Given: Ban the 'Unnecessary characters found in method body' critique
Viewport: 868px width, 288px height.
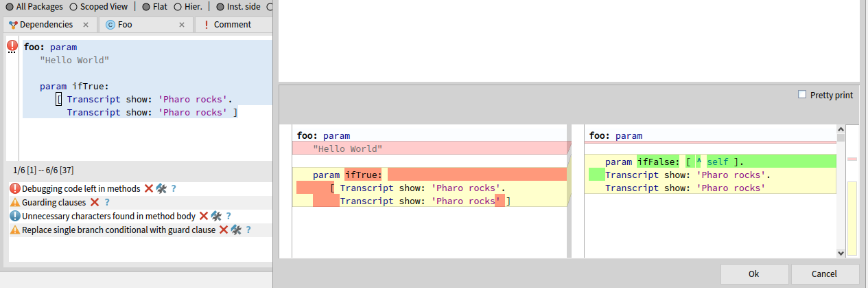Looking at the screenshot, I should [204, 216].
